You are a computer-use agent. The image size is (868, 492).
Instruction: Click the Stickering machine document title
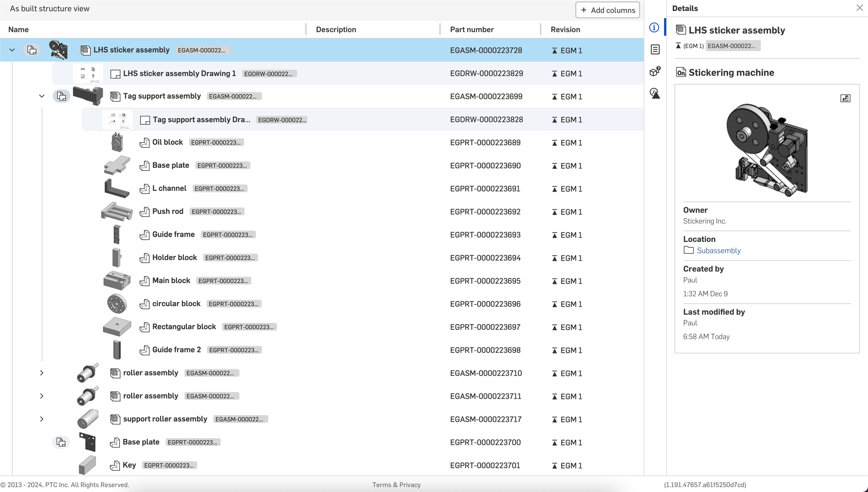pyautogui.click(x=731, y=72)
